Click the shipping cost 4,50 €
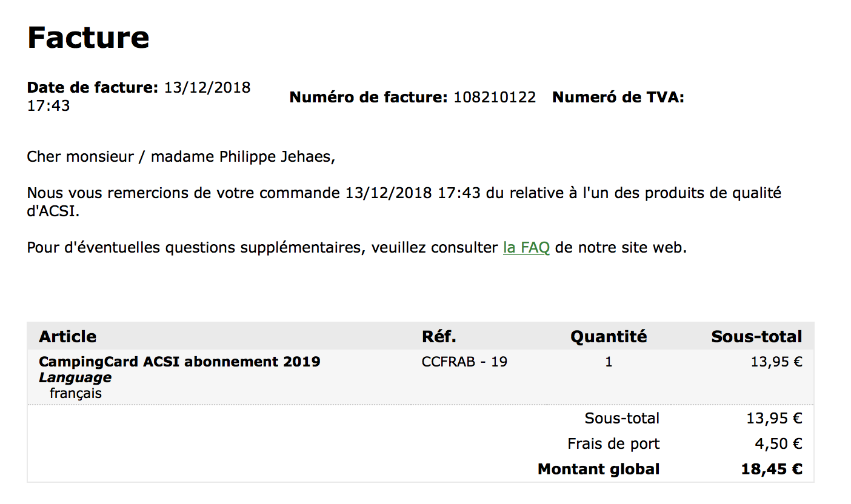 point(778,444)
